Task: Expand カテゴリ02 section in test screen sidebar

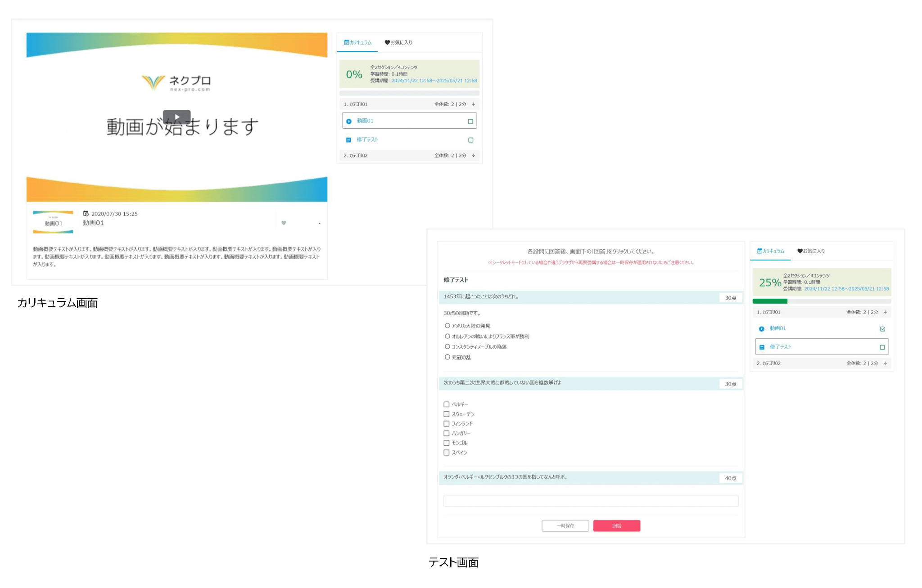Action: pyautogui.click(x=885, y=364)
